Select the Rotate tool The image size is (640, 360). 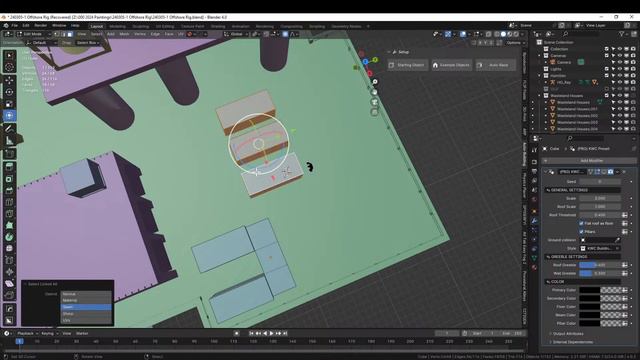pos(9,92)
